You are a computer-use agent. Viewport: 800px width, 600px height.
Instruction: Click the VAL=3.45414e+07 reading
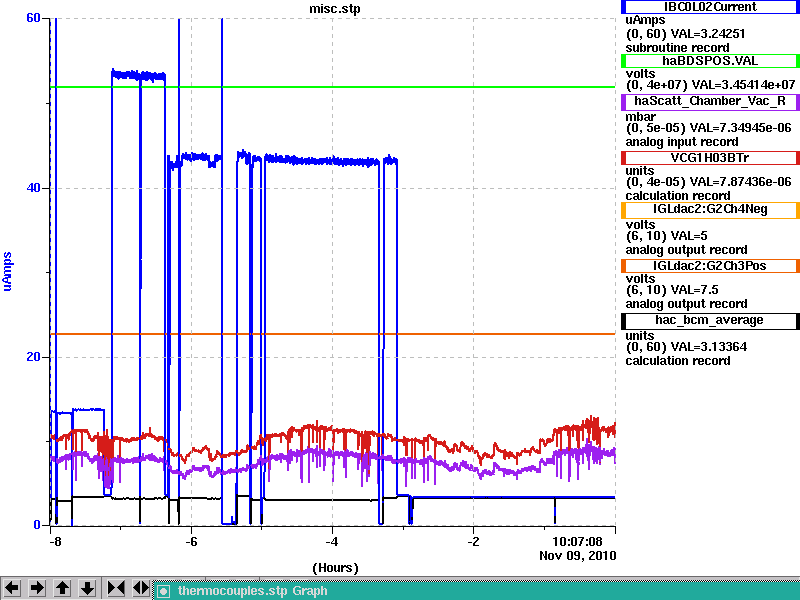tap(744, 85)
